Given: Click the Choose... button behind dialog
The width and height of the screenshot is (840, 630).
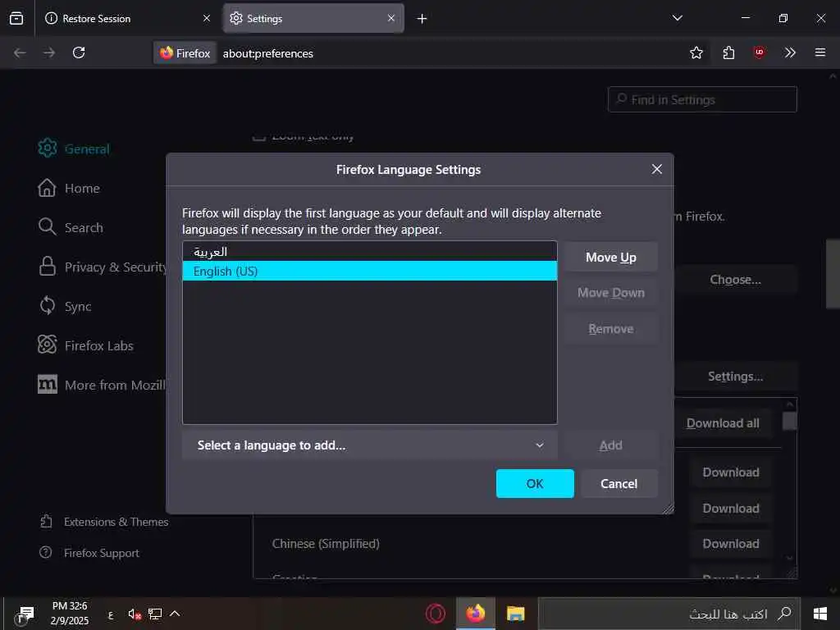Looking at the screenshot, I should (736, 280).
